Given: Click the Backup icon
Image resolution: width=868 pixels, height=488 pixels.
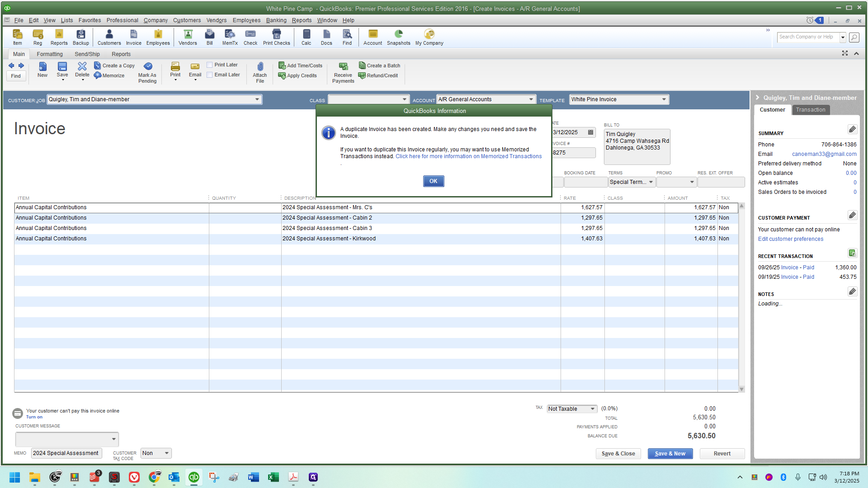Looking at the screenshot, I should 81,37.
